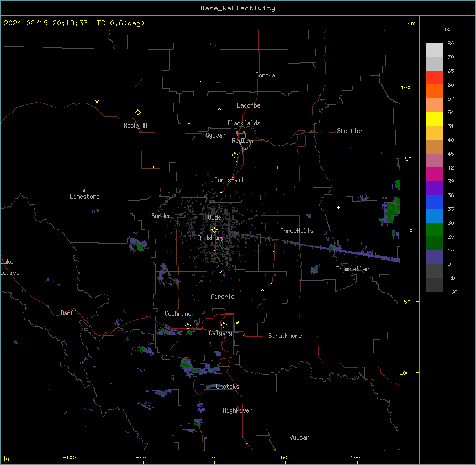The height and width of the screenshot is (465, 476).
Task: Select the yellow diamond marker below Cochrane
Action: (188, 326)
